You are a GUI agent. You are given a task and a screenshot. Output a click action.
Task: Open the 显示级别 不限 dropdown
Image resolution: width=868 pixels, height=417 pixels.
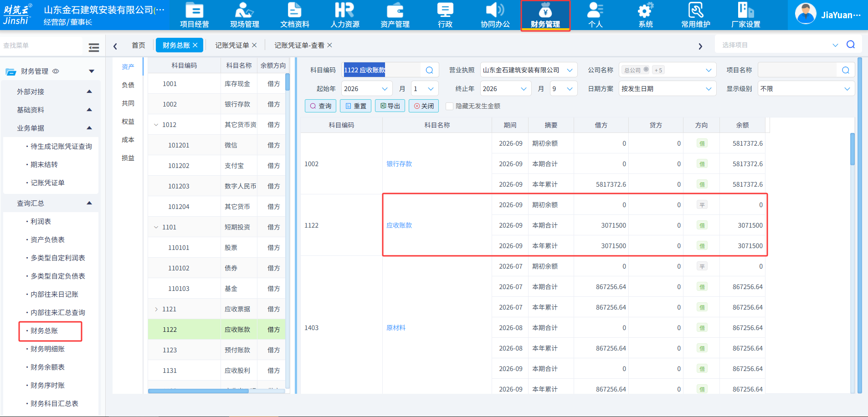806,89
